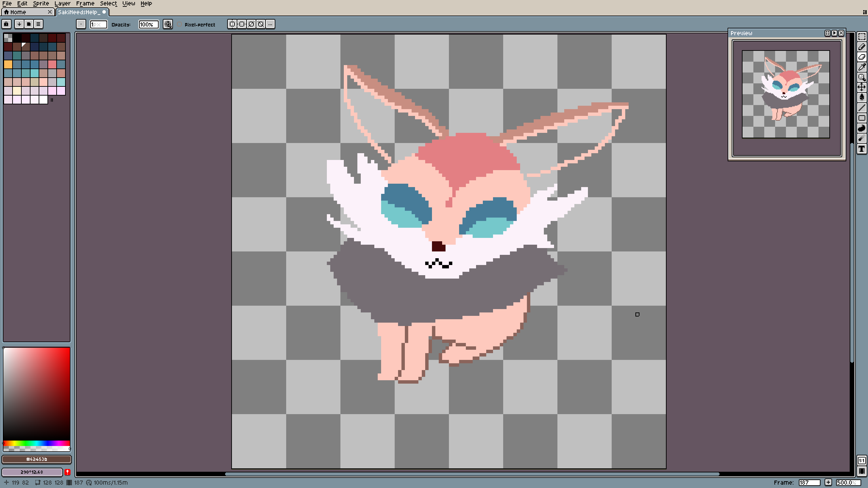Click the sprite thumbnail in Preview
868x488 pixels.
pyautogui.click(x=786, y=94)
